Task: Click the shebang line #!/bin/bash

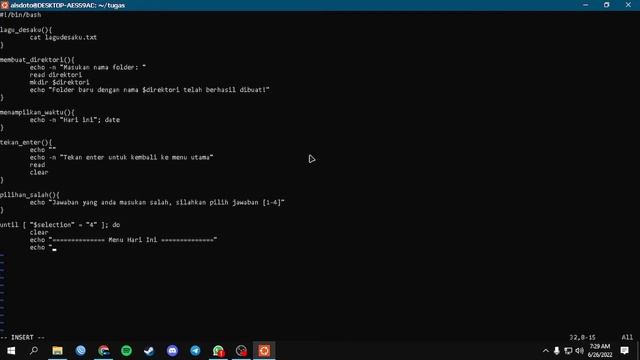Action: click(20, 15)
